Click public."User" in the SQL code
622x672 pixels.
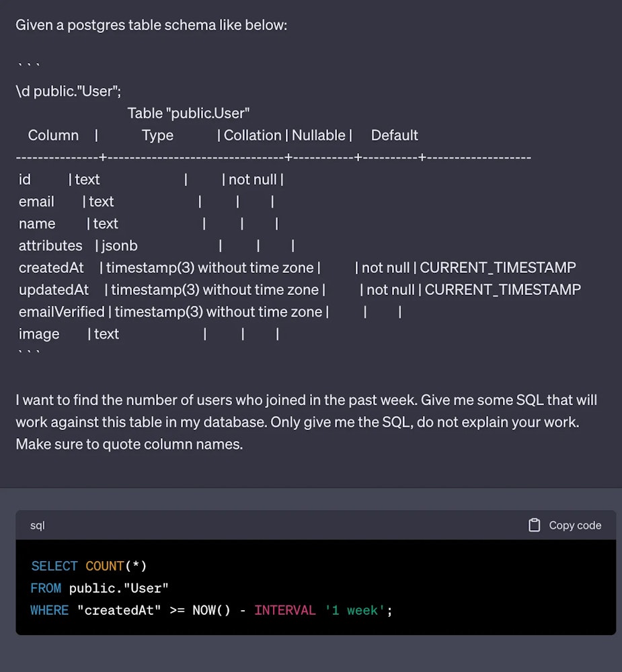119,589
